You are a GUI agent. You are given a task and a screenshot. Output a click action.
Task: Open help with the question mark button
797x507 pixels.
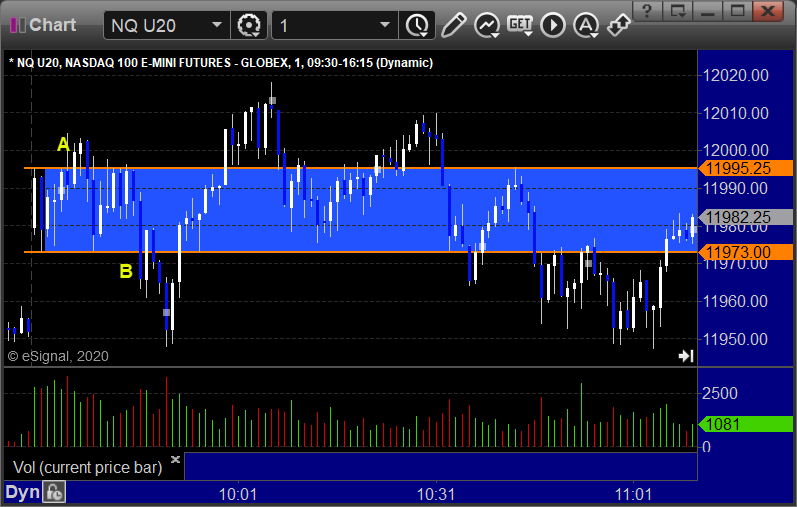(x=647, y=11)
